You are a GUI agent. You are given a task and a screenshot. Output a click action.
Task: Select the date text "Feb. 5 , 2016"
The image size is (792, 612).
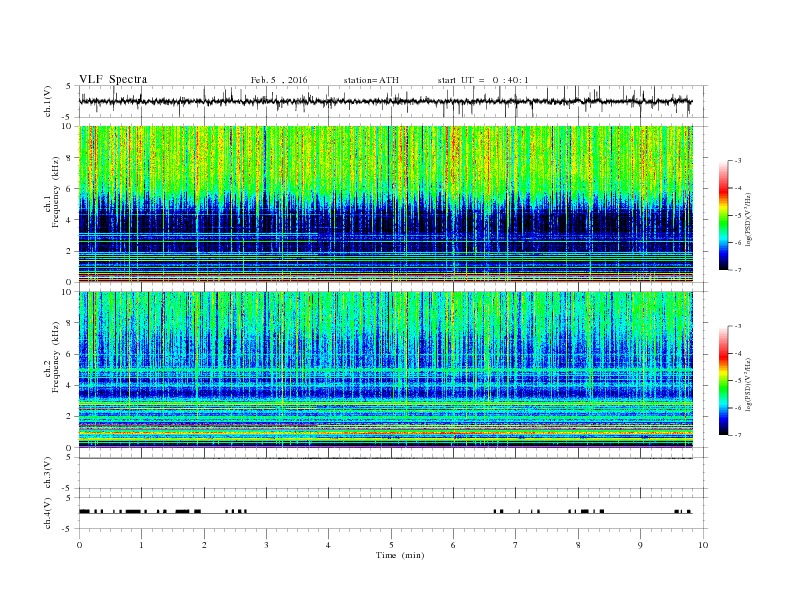tap(279, 80)
